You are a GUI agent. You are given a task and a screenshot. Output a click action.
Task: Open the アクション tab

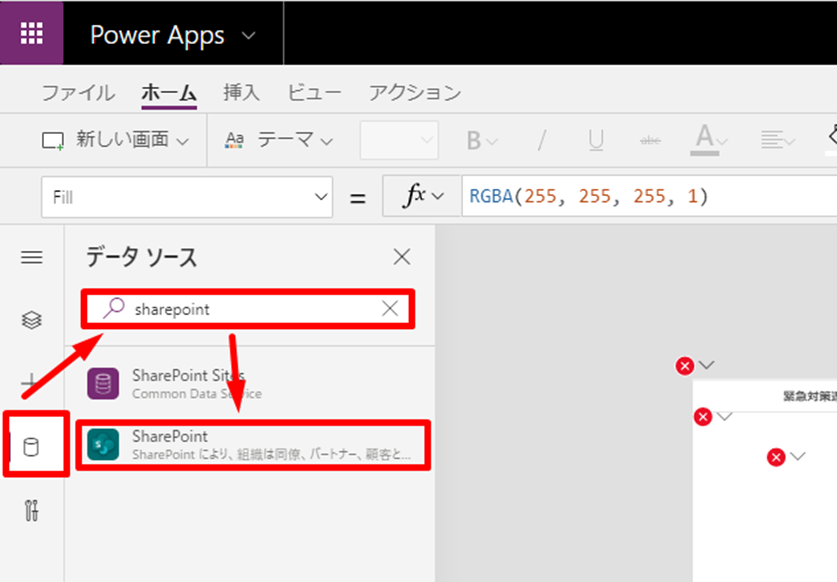[415, 93]
